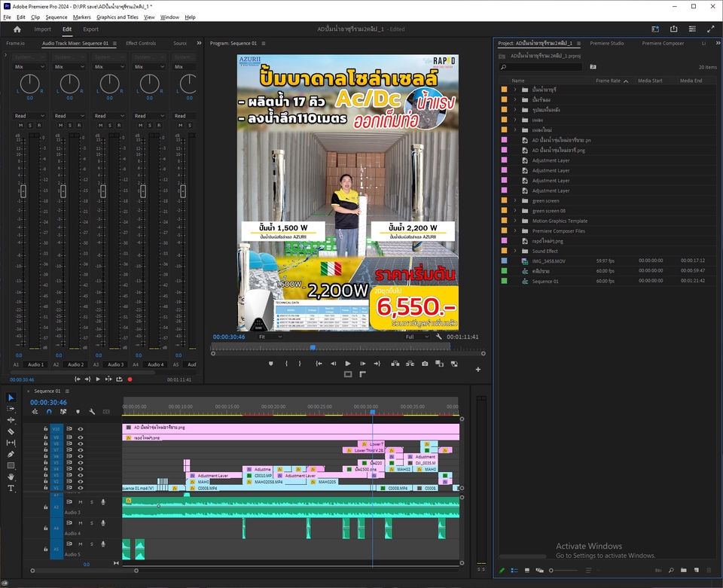Hide video track V1
Screen dimensions: 723x588
tap(81, 488)
